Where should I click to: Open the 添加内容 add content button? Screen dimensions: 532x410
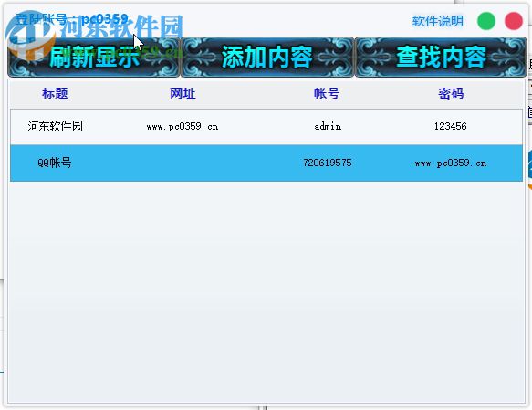point(267,57)
